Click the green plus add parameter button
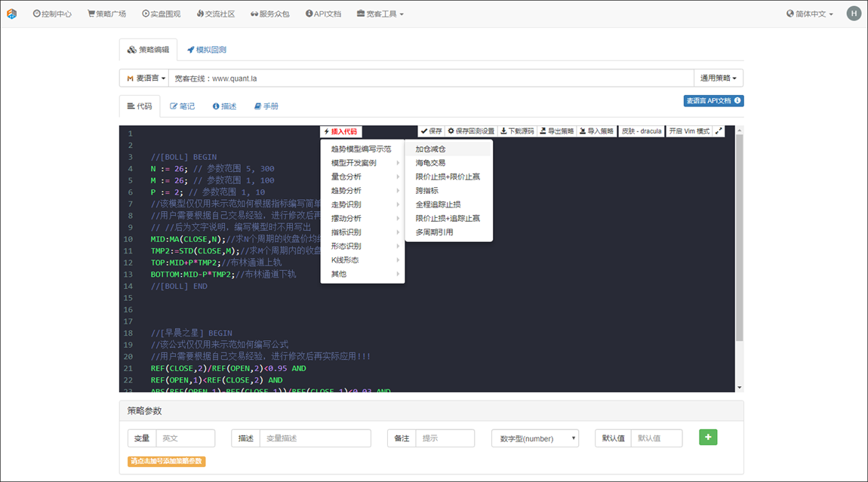 click(x=707, y=437)
